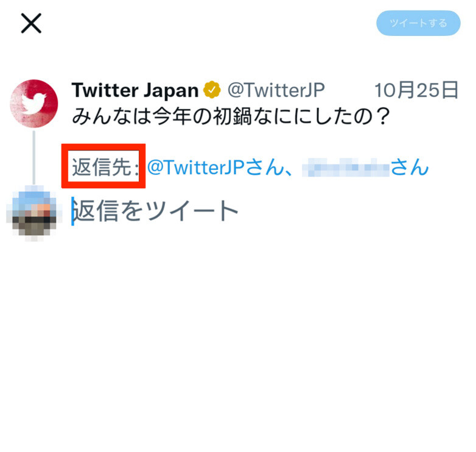Click the gold verified badge icon

(212, 90)
